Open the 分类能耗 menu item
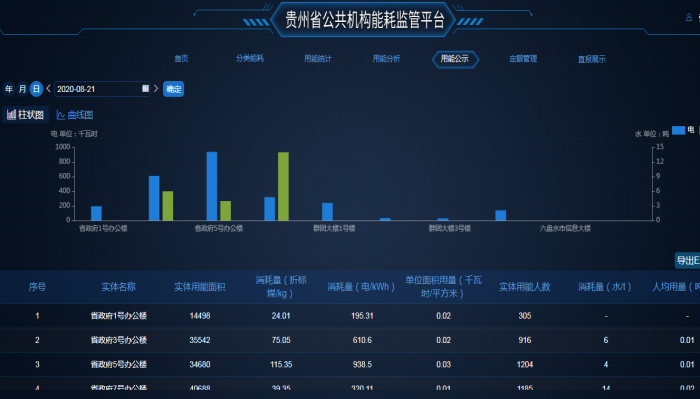 pos(250,58)
